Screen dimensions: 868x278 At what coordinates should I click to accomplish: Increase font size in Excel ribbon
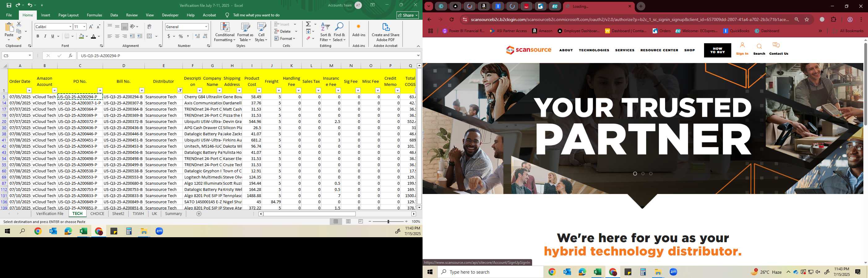click(91, 27)
